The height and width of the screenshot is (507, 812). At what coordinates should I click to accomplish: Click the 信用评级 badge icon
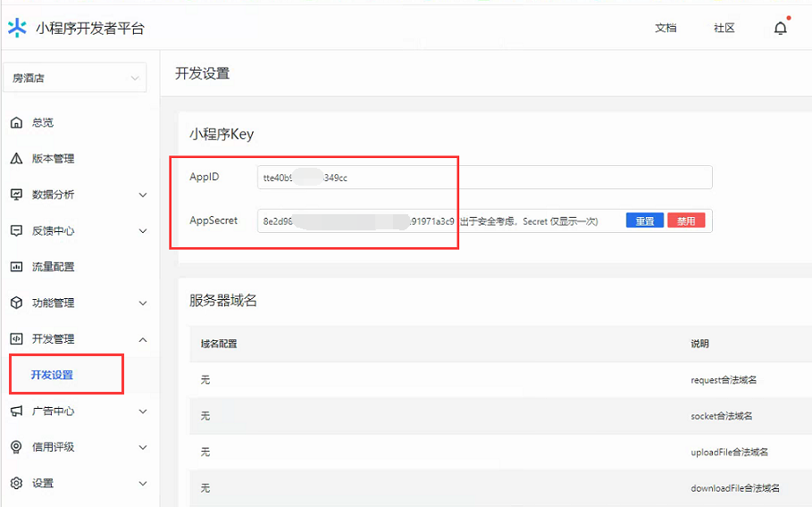pos(16,447)
